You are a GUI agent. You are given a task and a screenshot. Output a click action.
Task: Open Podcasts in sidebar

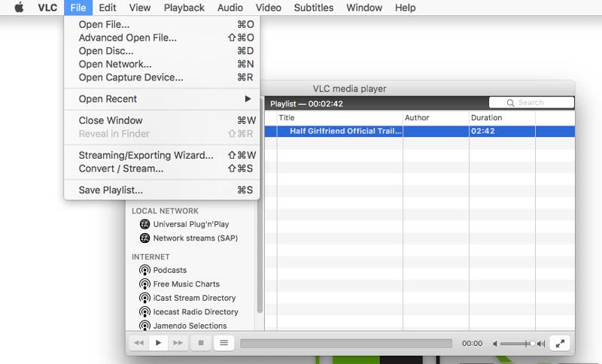coord(170,271)
